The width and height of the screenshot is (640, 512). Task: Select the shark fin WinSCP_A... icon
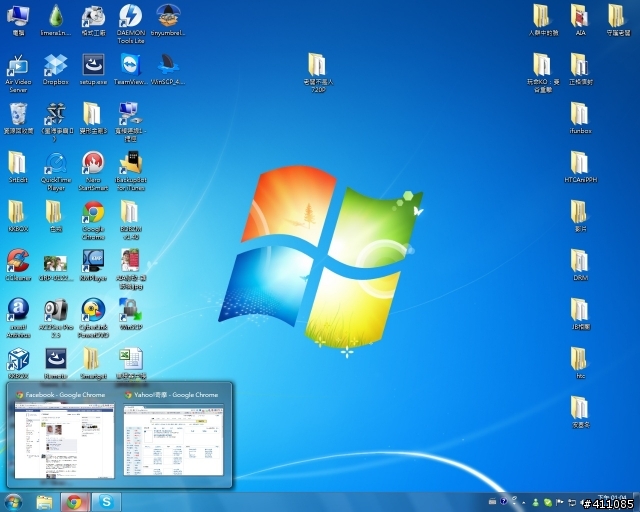[168, 69]
